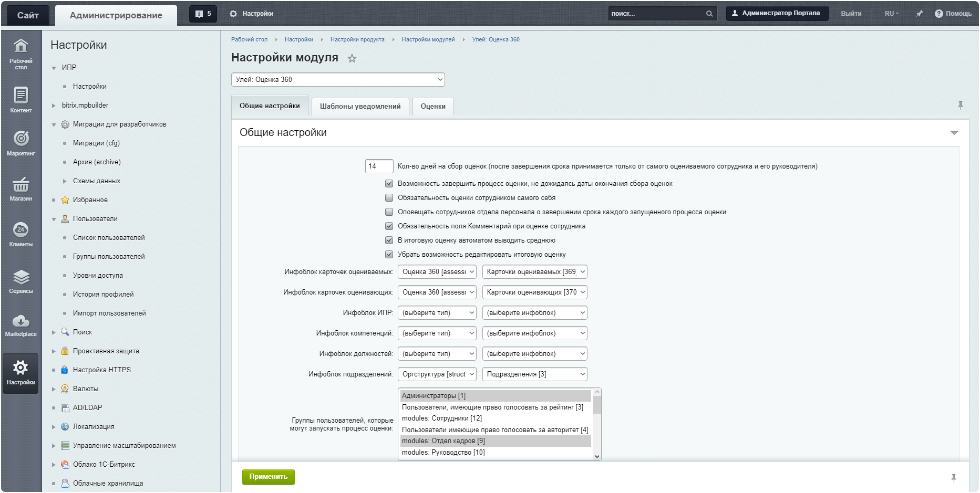Image resolution: width=980 pixels, height=493 pixels.
Task: Open the Marketplace sidebar section
Action: pos(21,325)
